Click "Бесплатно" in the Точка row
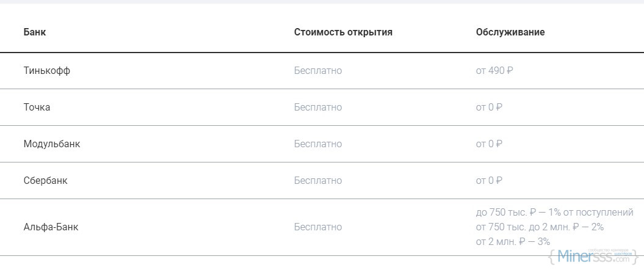Image resolution: width=644 pixels, height=270 pixels. pos(317,108)
